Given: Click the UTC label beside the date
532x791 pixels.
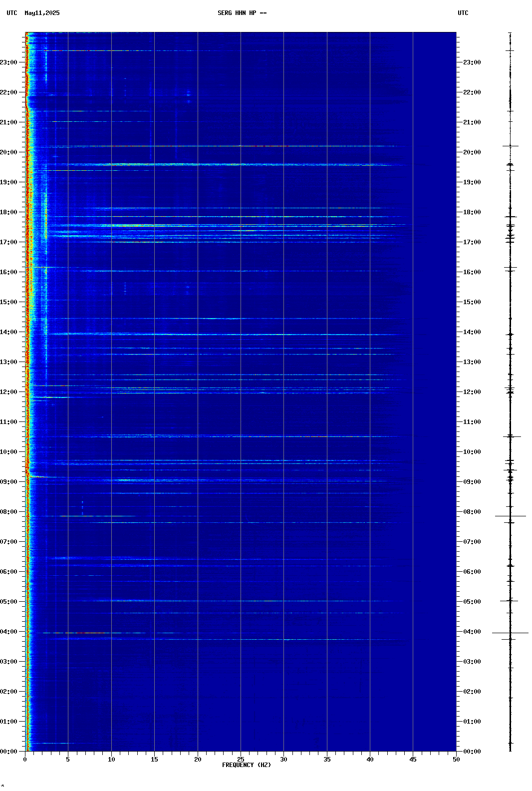Looking at the screenshot, I should (12, 13).
